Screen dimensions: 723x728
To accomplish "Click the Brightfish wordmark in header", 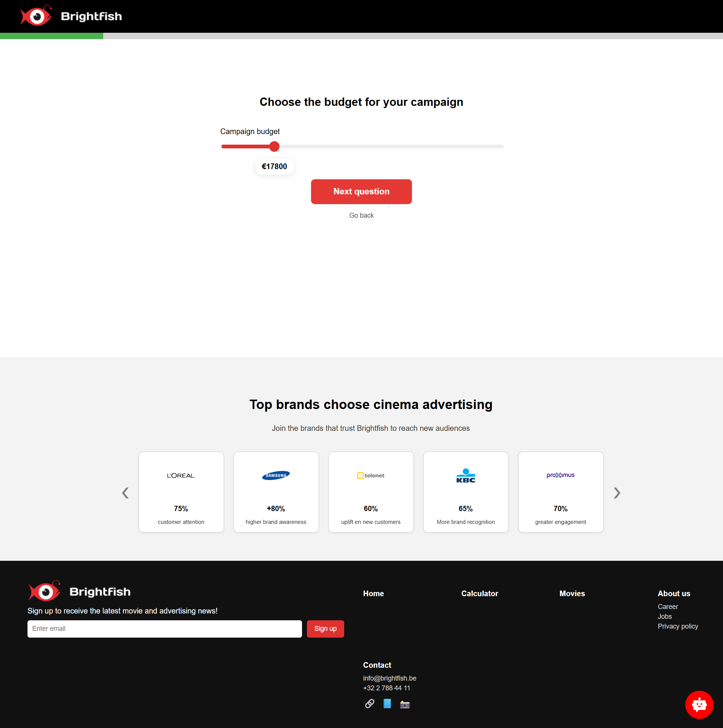I will [x=92, y=16].
